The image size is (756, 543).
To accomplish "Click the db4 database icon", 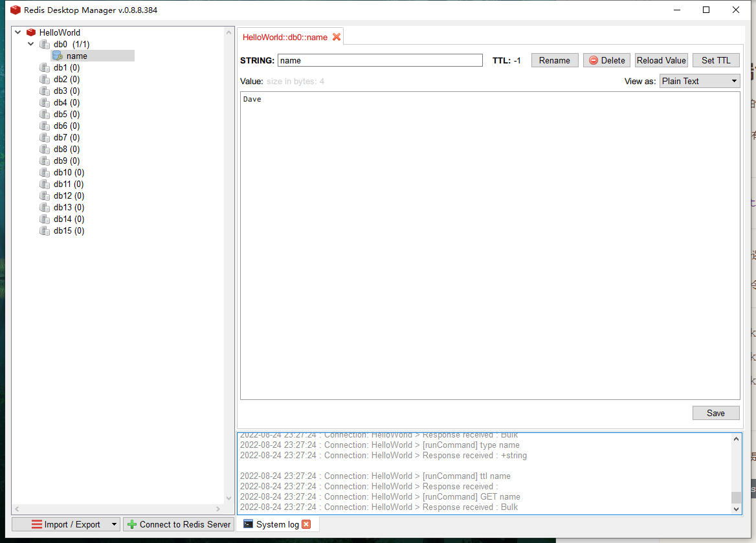I will click(45, 102).
